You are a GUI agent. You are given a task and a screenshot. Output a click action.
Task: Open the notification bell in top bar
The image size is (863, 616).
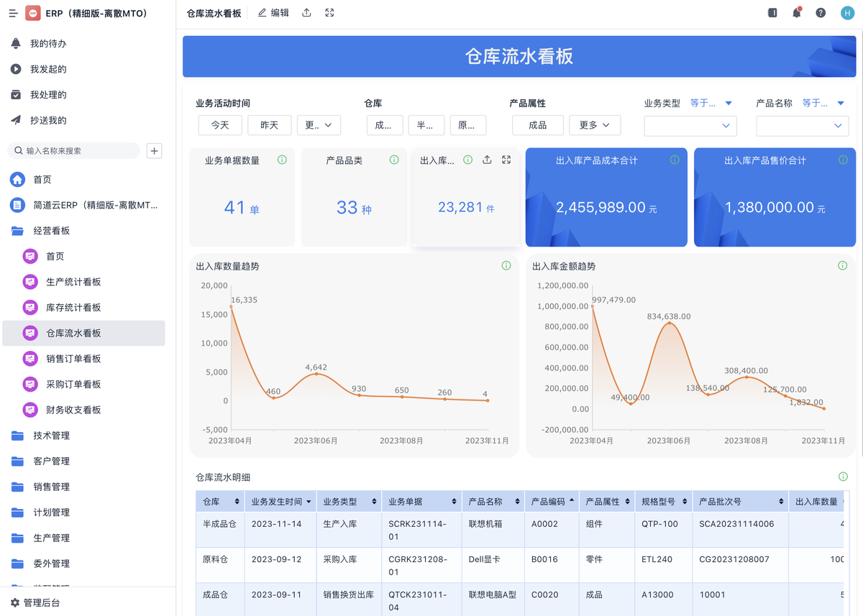tap(796, 13)
